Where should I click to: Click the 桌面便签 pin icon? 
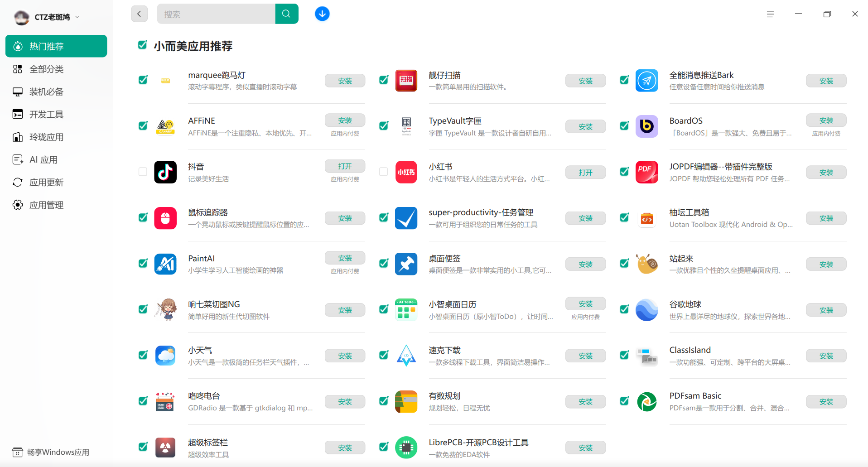[x=406, y=264]
